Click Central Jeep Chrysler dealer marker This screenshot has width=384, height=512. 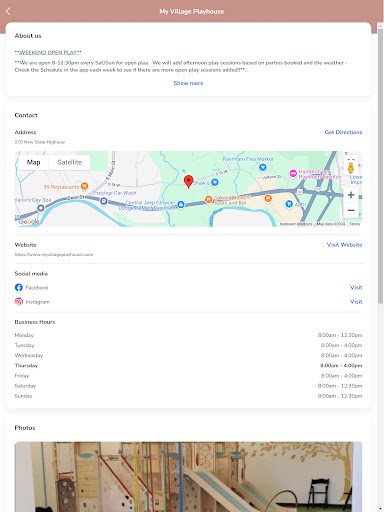(x=181, y=204)
